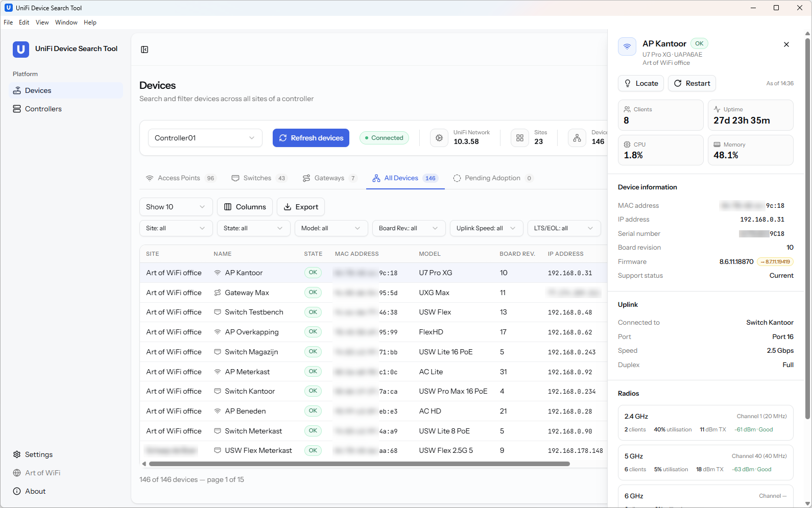812x508 pixels.
Task: Click the Export button
Action: point(301,207)
